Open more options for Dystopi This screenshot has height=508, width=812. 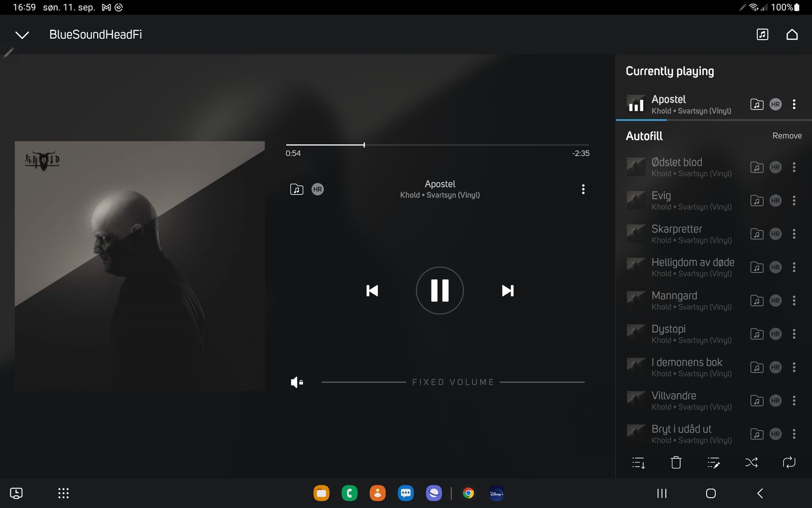click(794, 334)
